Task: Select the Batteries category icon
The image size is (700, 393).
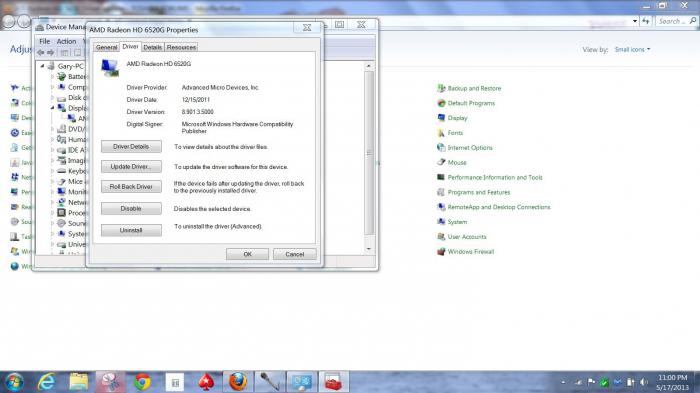Action: tap(62, 77)
